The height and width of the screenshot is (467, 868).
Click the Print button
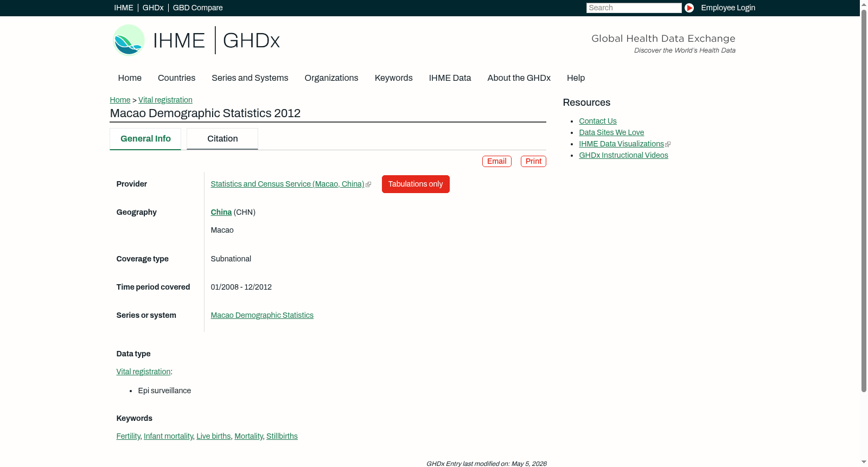tap(533, 162)
